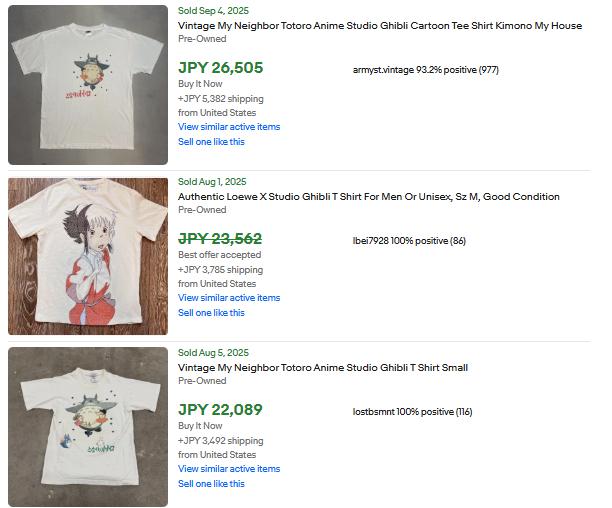Click the Loewe Ghibli shirt product image
Image resolution: width=612 pixels, height=508 pixels.
pyautogui.click(x=88, y=256)
